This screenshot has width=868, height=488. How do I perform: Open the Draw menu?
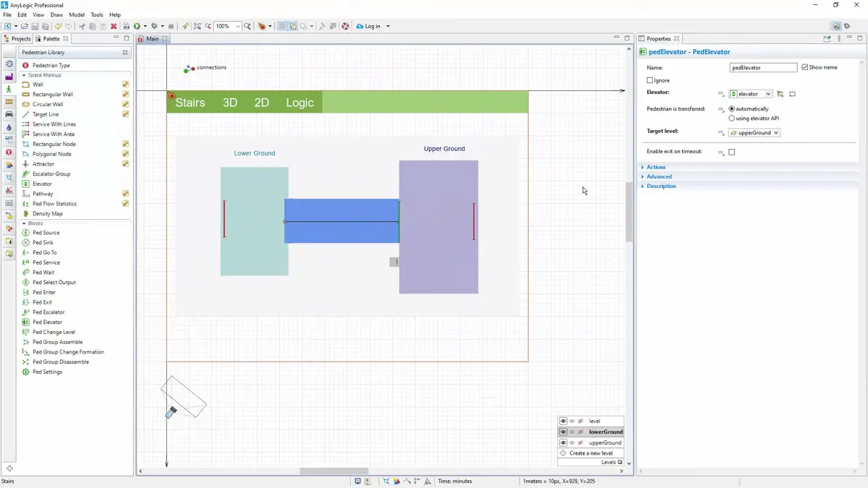[x=56, y=14]
